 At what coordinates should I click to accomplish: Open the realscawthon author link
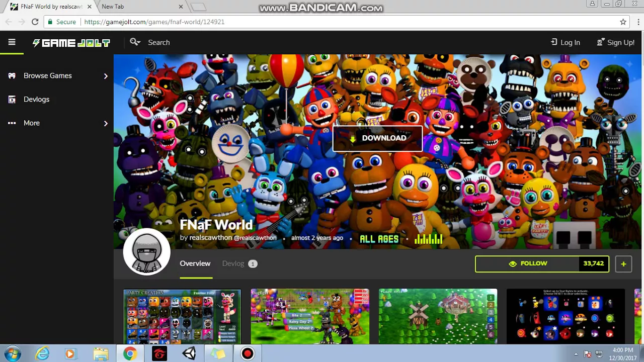click(210, 238)
